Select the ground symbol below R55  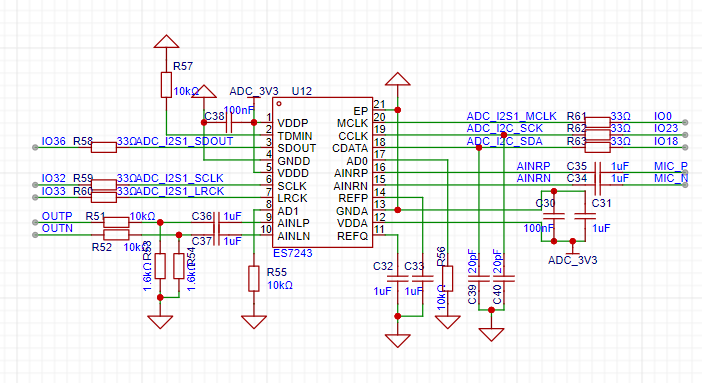coord(254,323)
